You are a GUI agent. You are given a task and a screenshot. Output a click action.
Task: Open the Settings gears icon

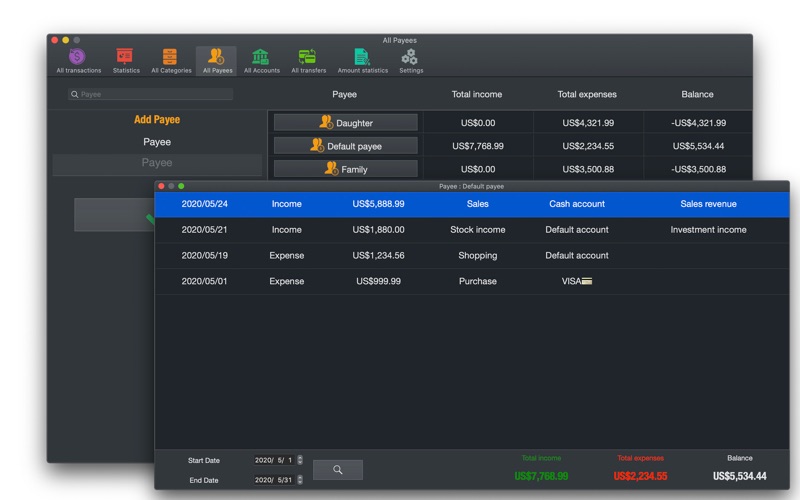(x=411, y=61)
